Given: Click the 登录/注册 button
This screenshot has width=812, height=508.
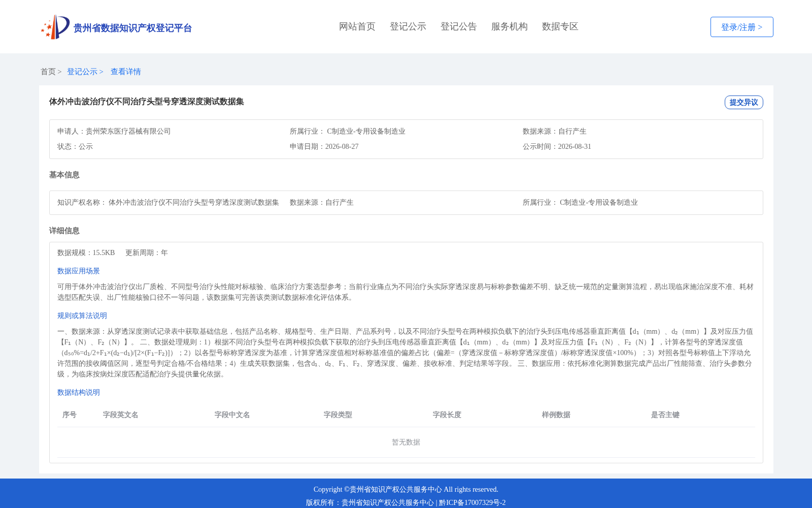Looking at the screenshot, I should tap(741, 27).
